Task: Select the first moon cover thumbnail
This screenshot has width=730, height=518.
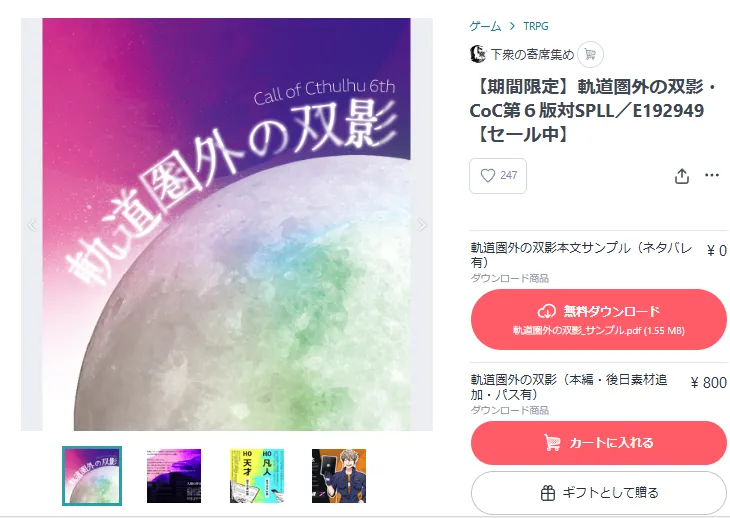Action: coord(92,476)
